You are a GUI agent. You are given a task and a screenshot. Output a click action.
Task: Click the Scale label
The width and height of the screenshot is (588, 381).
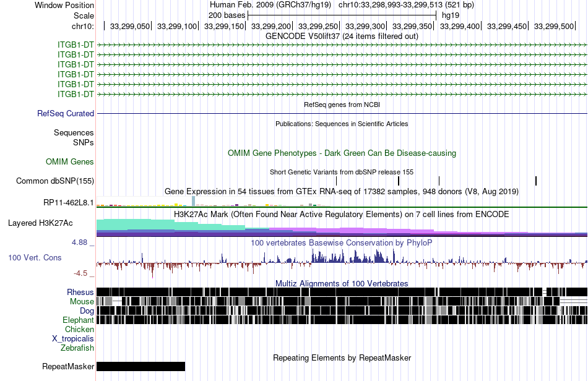coord(84,15)
